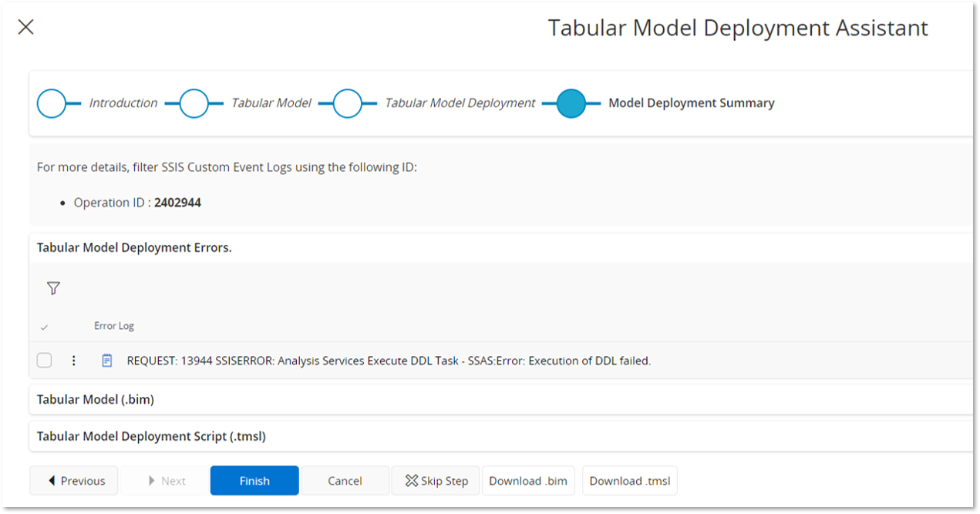
Task: Download the .tmsl script
Action: [630, 480]
